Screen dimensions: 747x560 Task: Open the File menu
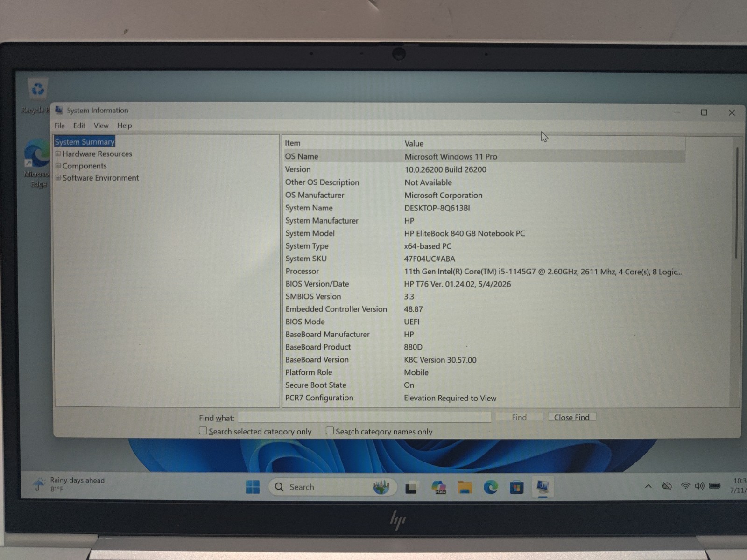59,126
